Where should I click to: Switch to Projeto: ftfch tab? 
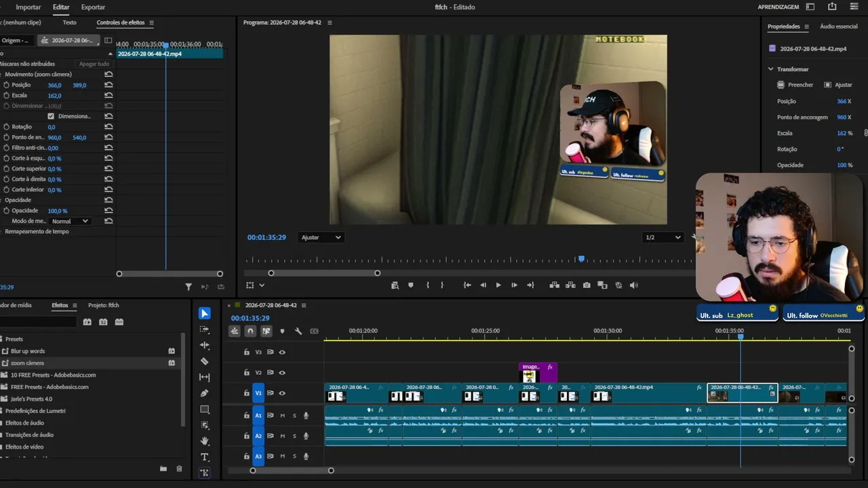tap(104, 305)
